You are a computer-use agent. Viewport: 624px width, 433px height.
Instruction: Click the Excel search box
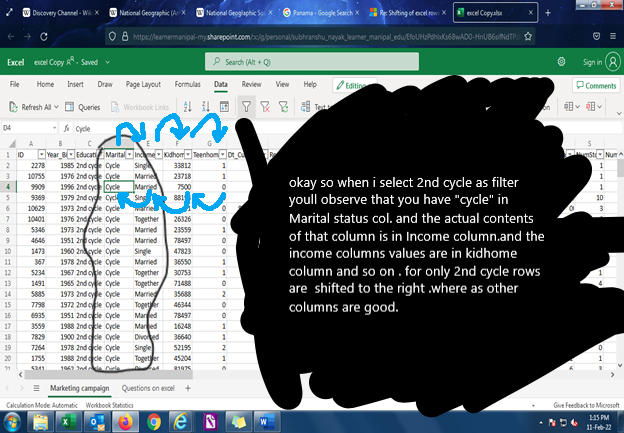(x=312, y=62)
